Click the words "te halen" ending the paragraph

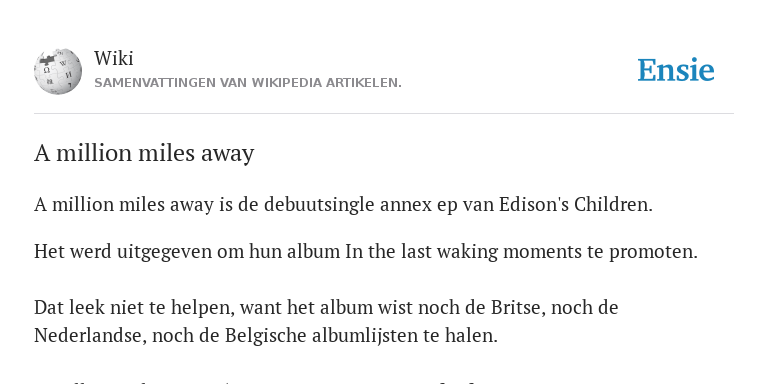coord(472,336)
